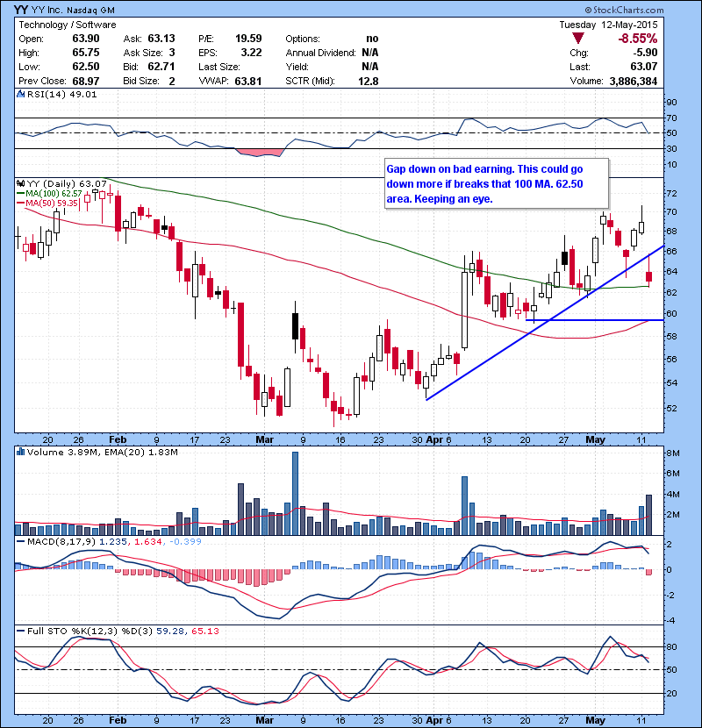Click the Full STO legend icon
Image resolution: width=702 pixels, height=728 pixels.
pos(18,632)
